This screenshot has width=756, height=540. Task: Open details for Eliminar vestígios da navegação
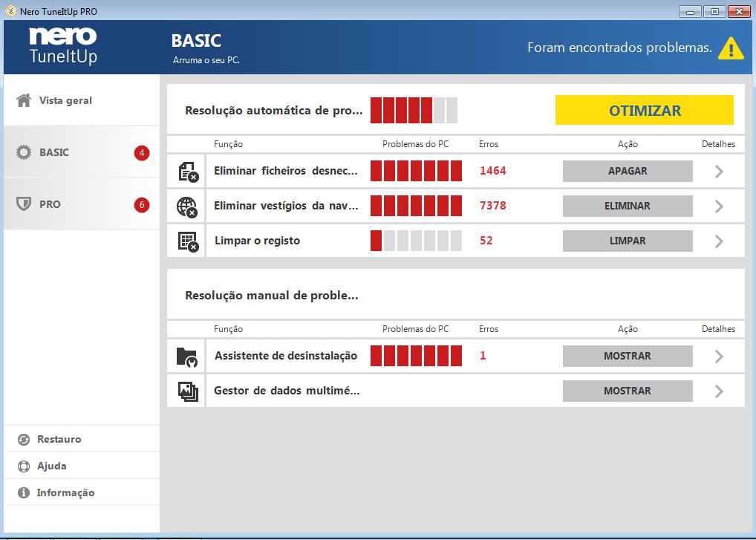(x=717, y=206)
